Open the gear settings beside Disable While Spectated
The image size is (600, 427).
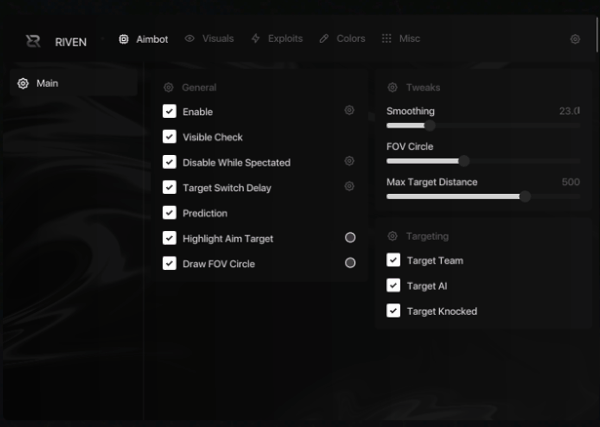tap(349, 161)
